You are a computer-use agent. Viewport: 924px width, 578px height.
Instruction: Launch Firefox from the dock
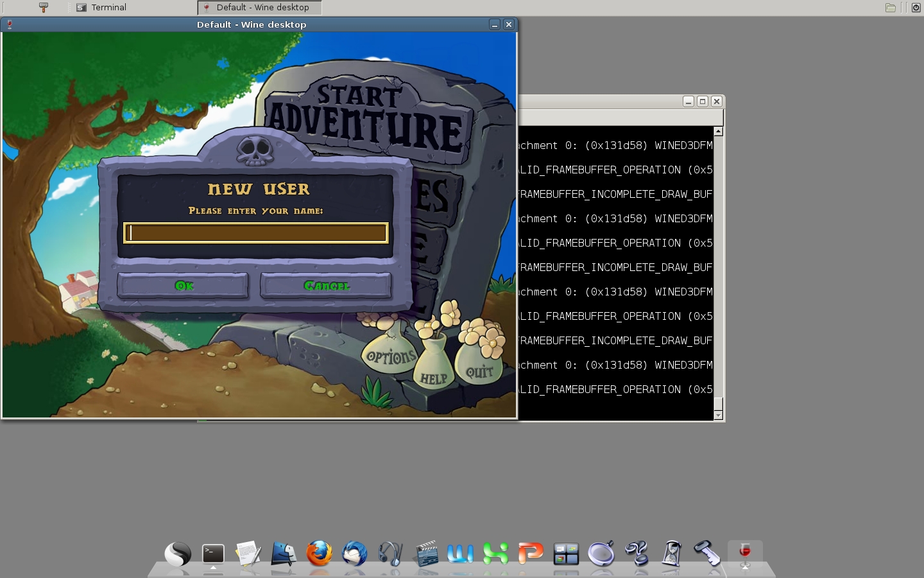pyautogui.click(x=319, y=554)
